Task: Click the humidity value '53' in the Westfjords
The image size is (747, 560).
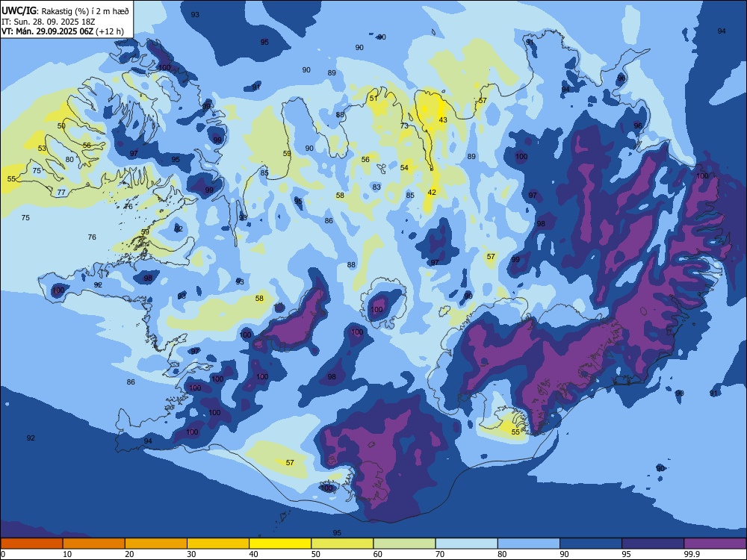Action: click(42, 149)
